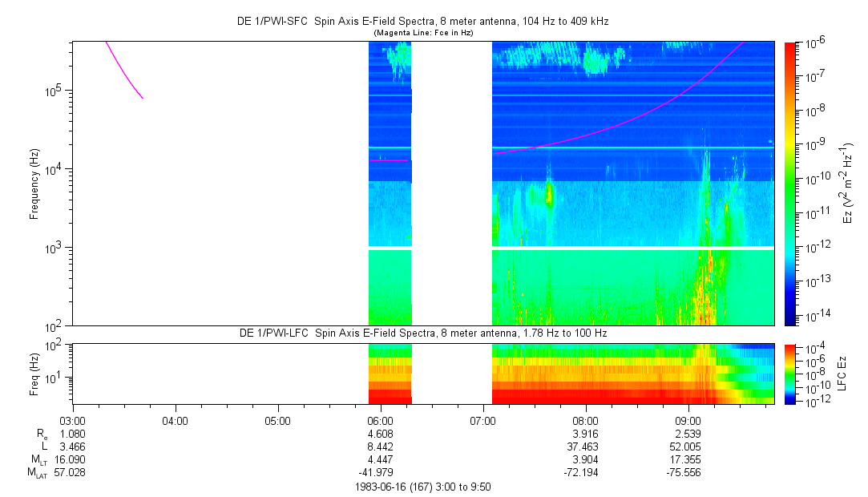Click the DE 1/PWI-SFC spectra plot title
This screenshot has height=497, width=868.
[x=424, y=21]
